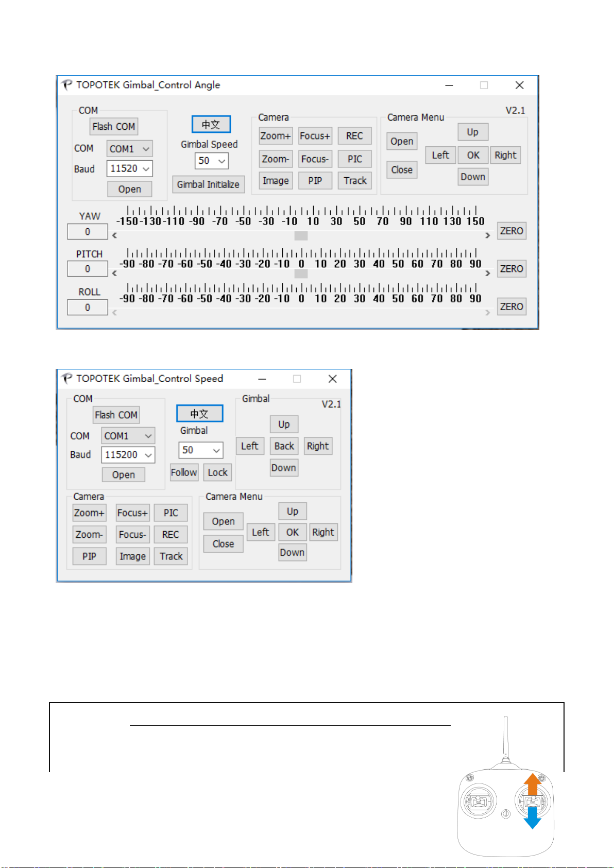Viewport: 614px width, 868px height.
Task: Click the ROLL angle value field
Action: coord(88,308)
